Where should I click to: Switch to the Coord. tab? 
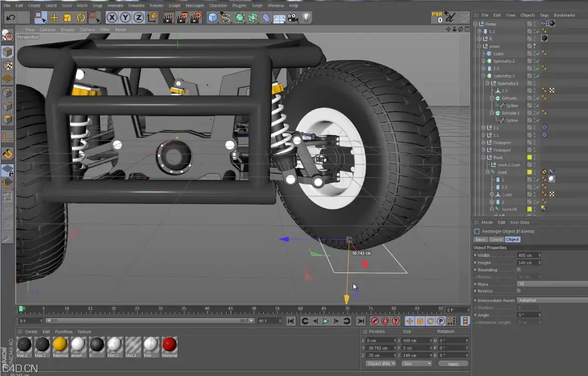pyautogui.click(x=496, y=240)
